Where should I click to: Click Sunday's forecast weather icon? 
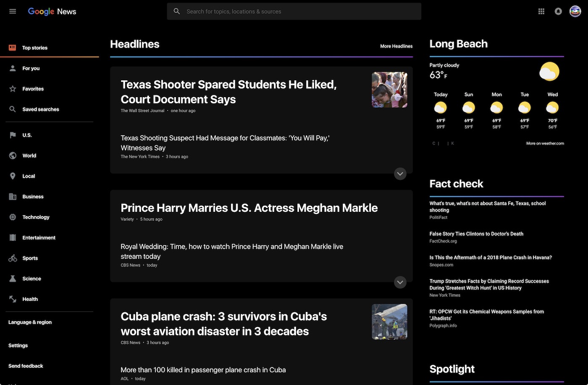click(469, 108)
